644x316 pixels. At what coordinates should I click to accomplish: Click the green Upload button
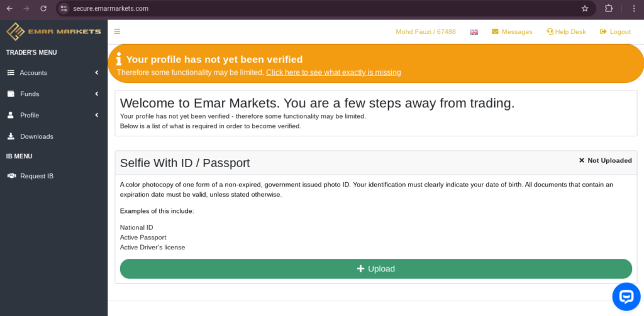click(x=376, y=269)
